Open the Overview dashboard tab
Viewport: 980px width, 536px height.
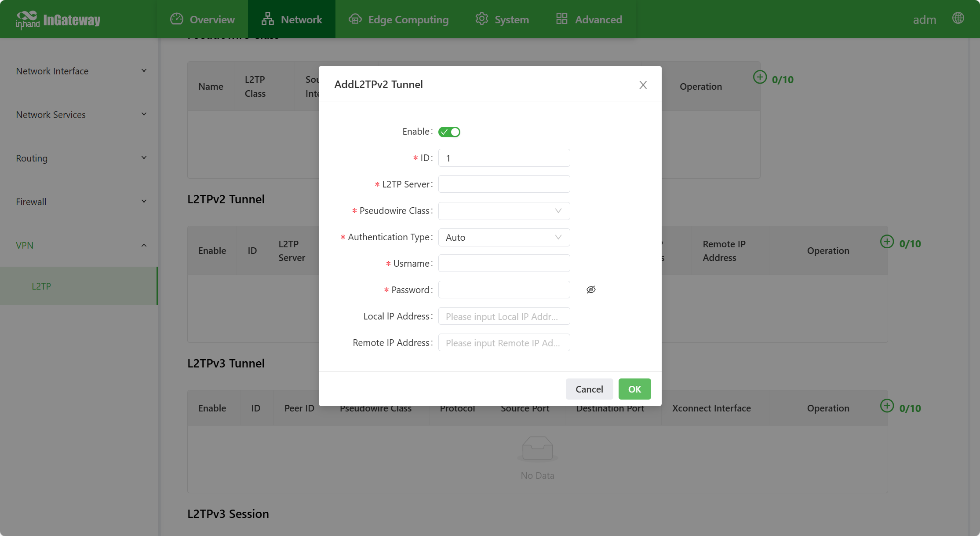[203, 19]
